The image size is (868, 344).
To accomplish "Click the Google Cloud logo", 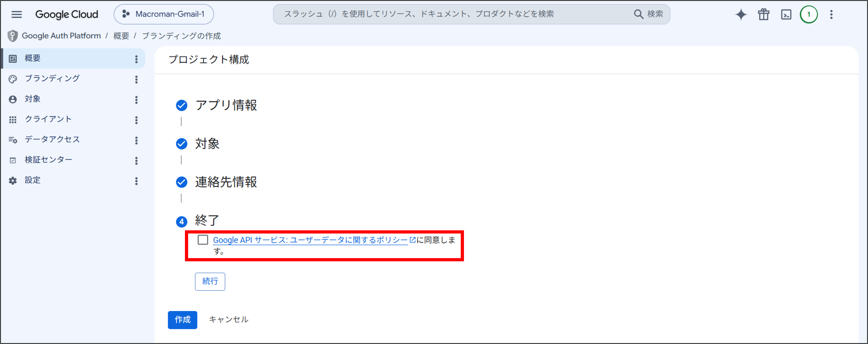I will [67, 14].
